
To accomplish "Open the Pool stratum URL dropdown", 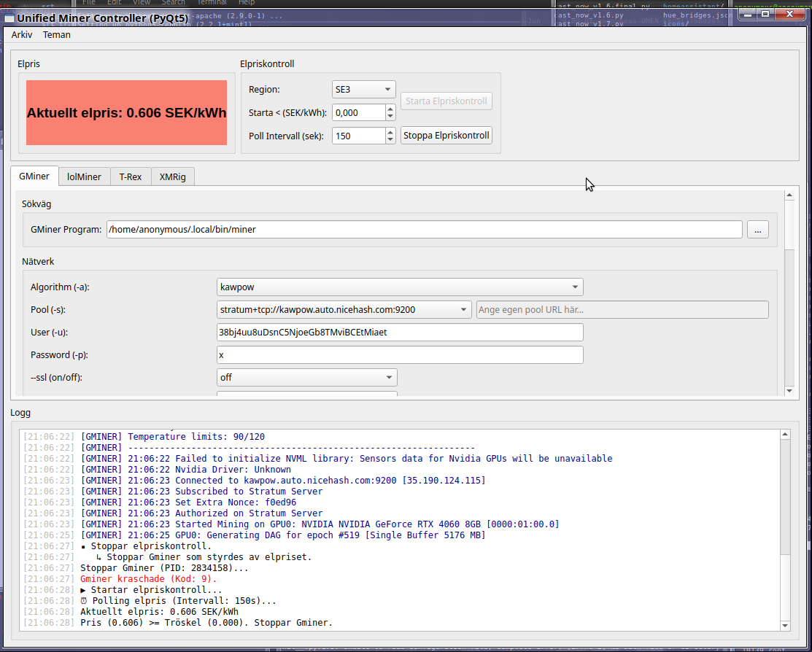I will click(x=344, y=310).
